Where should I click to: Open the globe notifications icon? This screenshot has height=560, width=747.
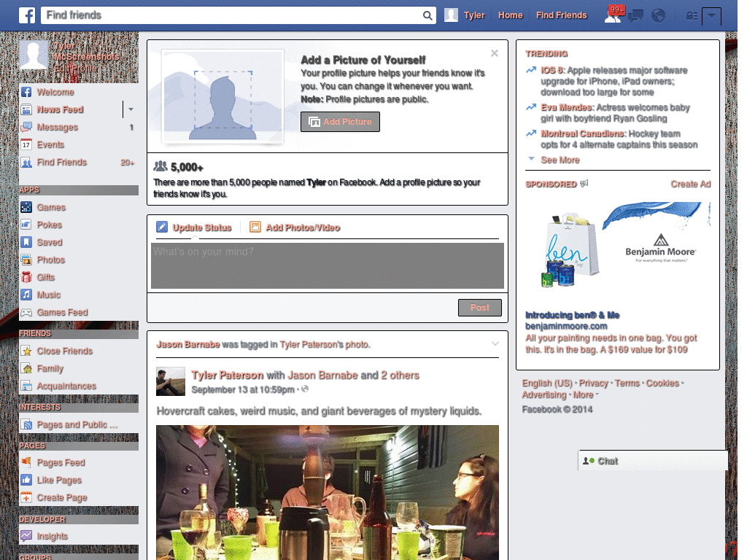click(x=657, y=15)
